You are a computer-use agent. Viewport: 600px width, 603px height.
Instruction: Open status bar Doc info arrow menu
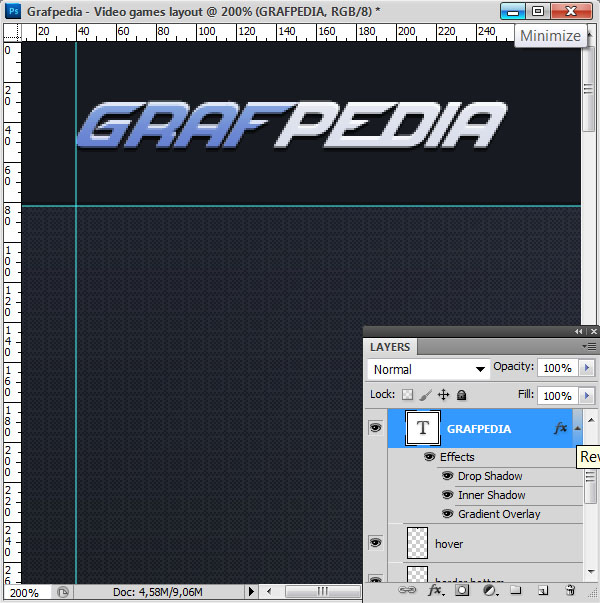[251, 591]
